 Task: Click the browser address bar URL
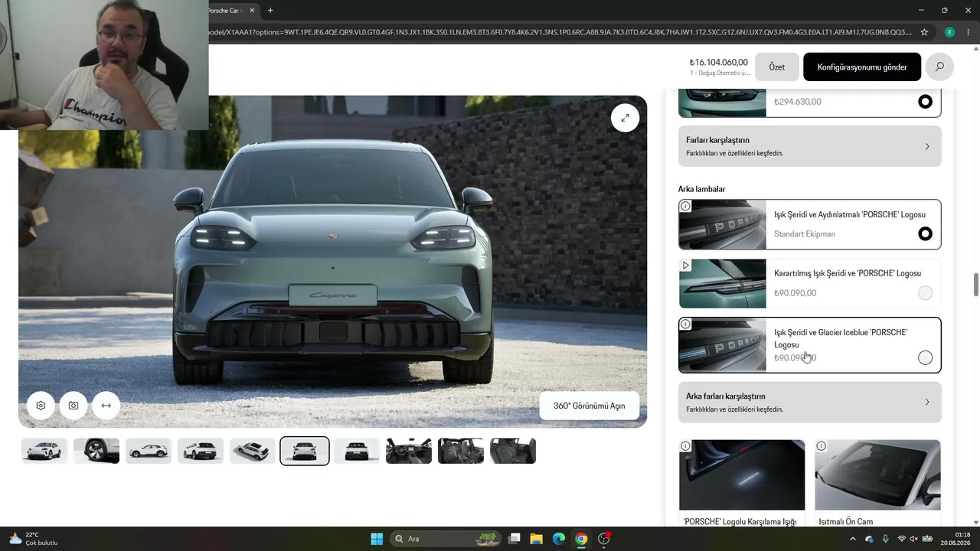(559, 32)
